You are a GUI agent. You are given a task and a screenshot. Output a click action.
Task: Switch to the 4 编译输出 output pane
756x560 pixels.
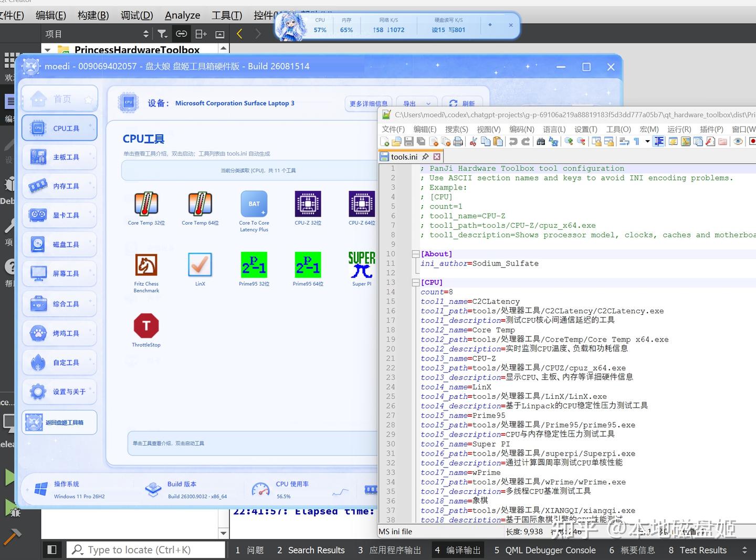(458, 550)
